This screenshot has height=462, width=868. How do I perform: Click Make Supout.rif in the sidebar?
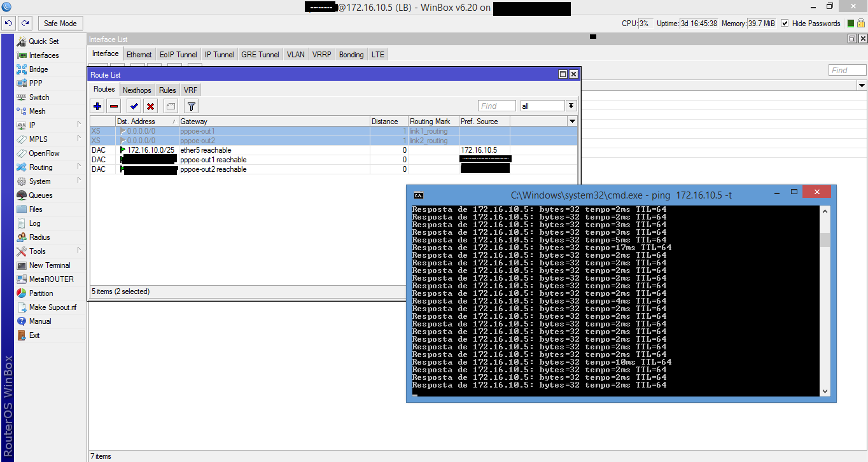(52, 307)
